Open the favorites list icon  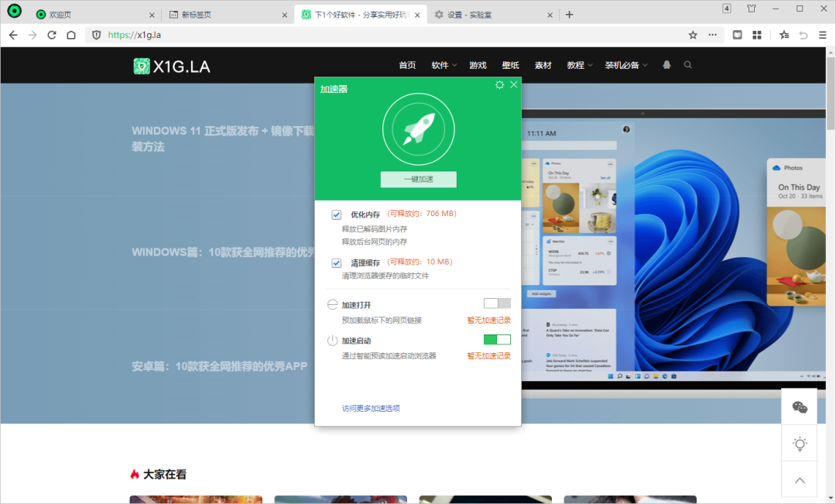(x=784, y=35)
